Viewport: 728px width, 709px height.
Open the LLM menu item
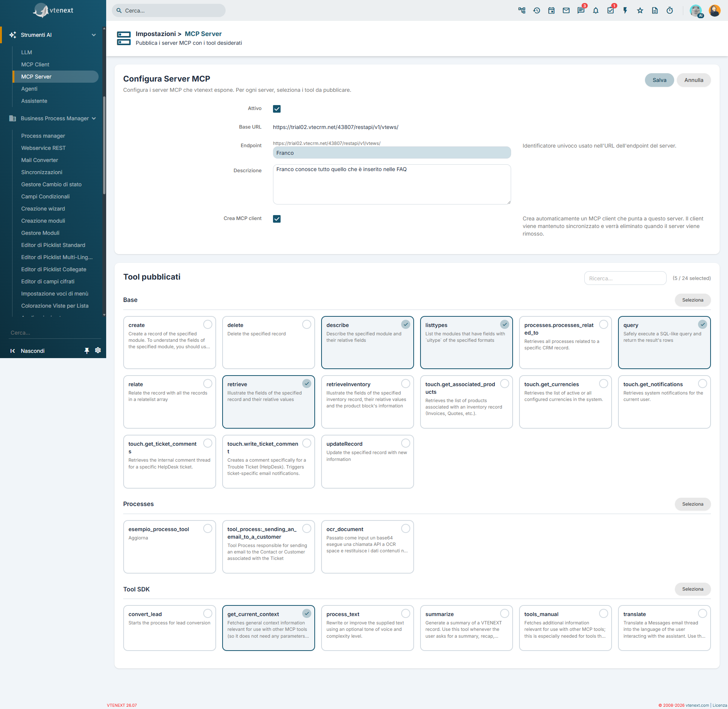click(27, 52)
